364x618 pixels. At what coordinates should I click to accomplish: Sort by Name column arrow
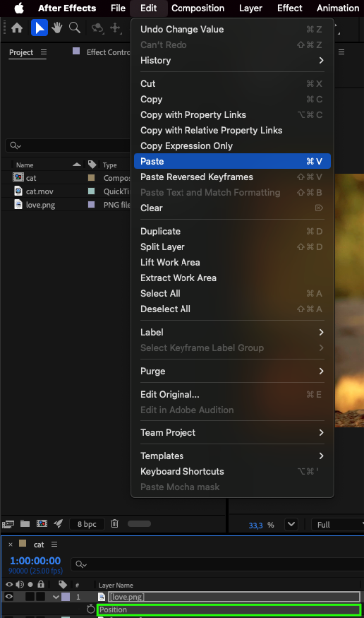pos(77,165)
